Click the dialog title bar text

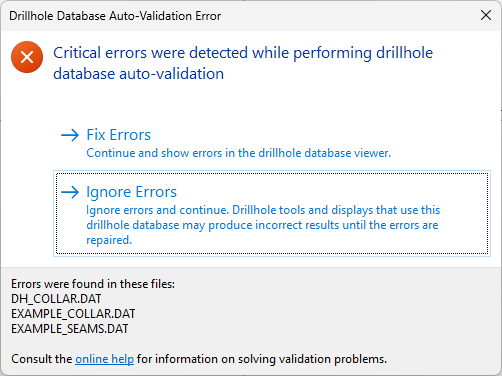point(115,16)
